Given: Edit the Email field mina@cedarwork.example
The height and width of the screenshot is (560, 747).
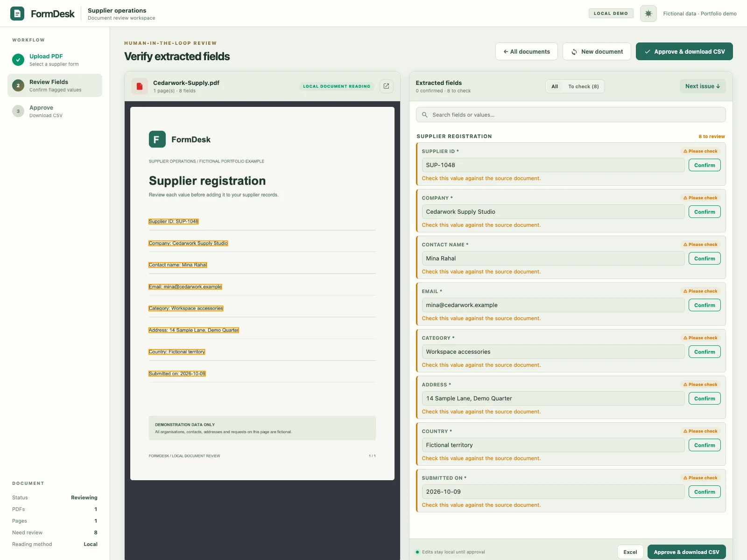Looking at the screenshot, I should tap(553, 305).
